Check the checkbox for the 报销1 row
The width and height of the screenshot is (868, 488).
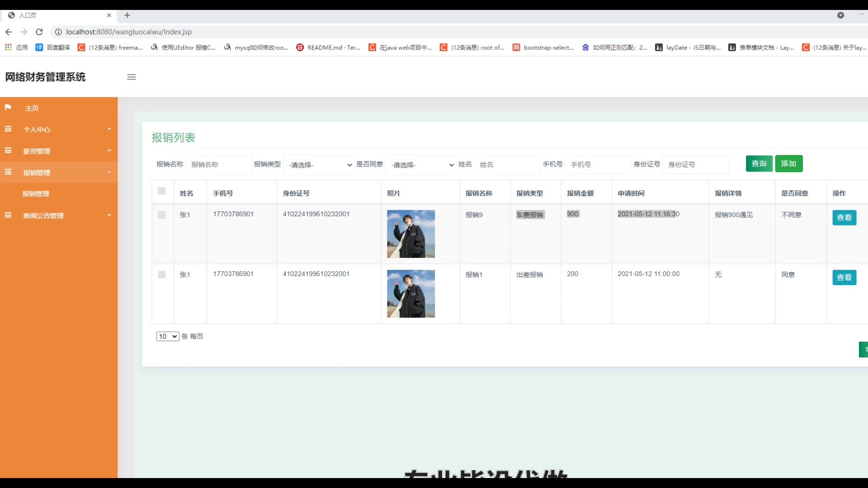click(x=161, y=275)
